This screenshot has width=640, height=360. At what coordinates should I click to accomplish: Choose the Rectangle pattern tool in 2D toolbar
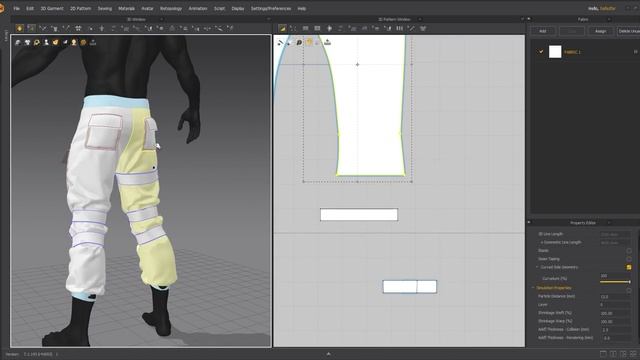(x=317, y=28)
